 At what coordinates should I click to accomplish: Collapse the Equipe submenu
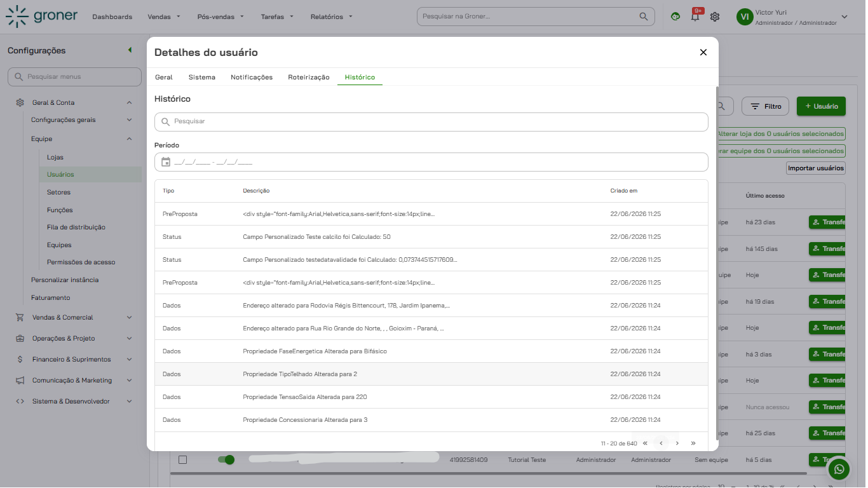click(x=129, y=139)
